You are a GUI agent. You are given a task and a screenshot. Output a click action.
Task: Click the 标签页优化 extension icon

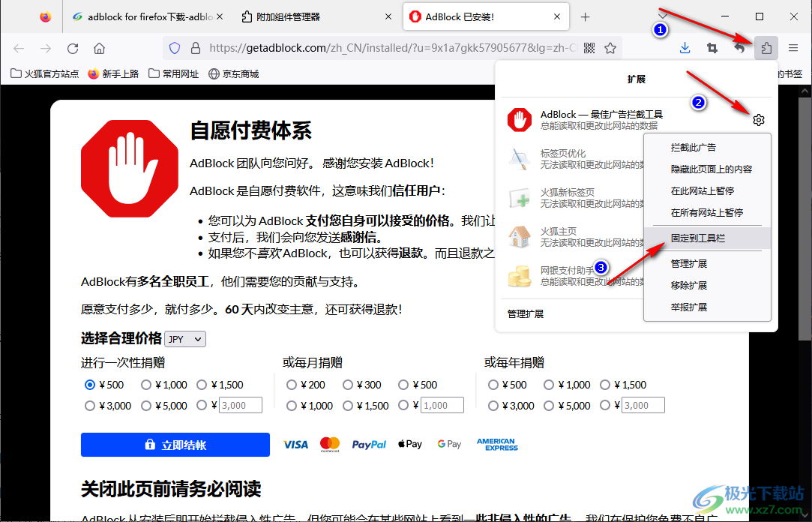[520, 158]
